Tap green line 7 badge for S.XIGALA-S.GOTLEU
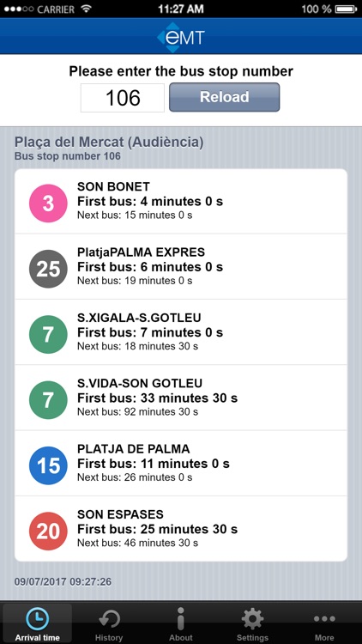The width and height of the screenshot is (362, 644). coord(48,335)
